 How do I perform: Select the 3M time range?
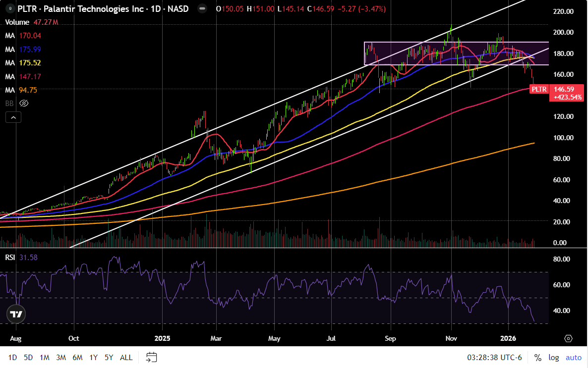pyautogui.click(x=61, y=358)
